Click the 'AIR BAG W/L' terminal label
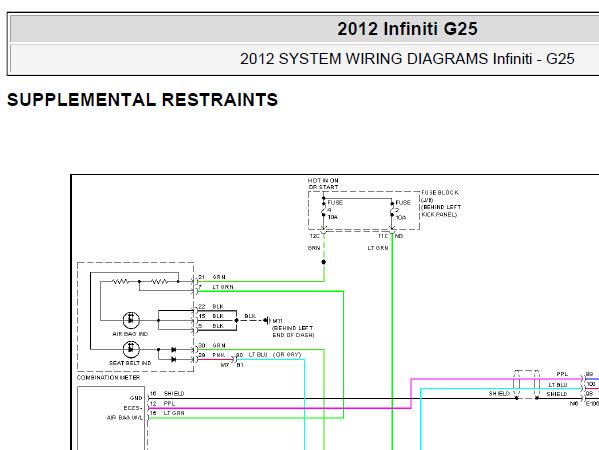Image resolution: width=599 pixels, height=450 pixels. 125,418
